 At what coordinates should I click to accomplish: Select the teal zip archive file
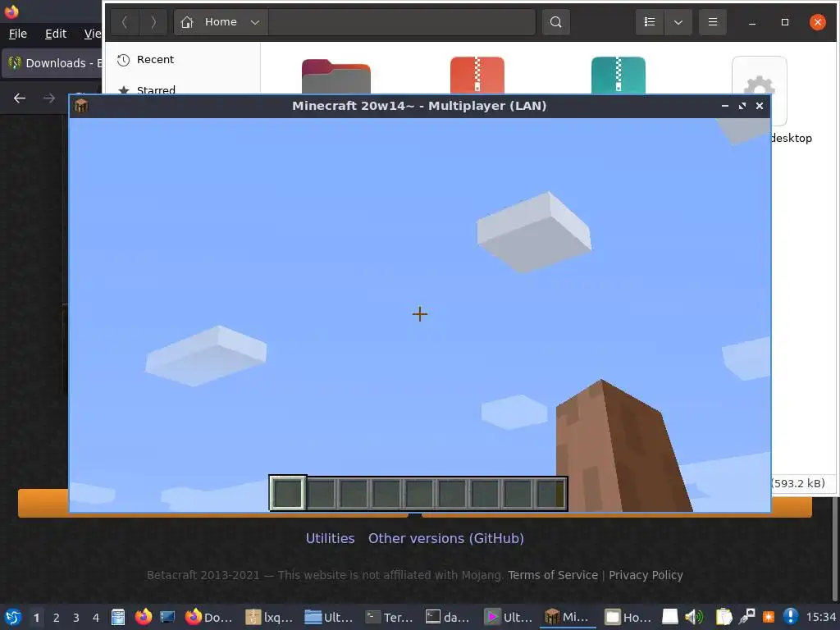tap(619, 75)
